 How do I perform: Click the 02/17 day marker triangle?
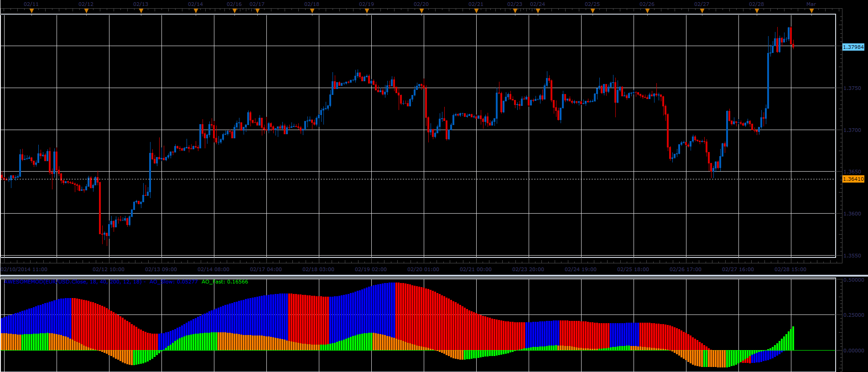pyautogui.click(x=257, y=11)
